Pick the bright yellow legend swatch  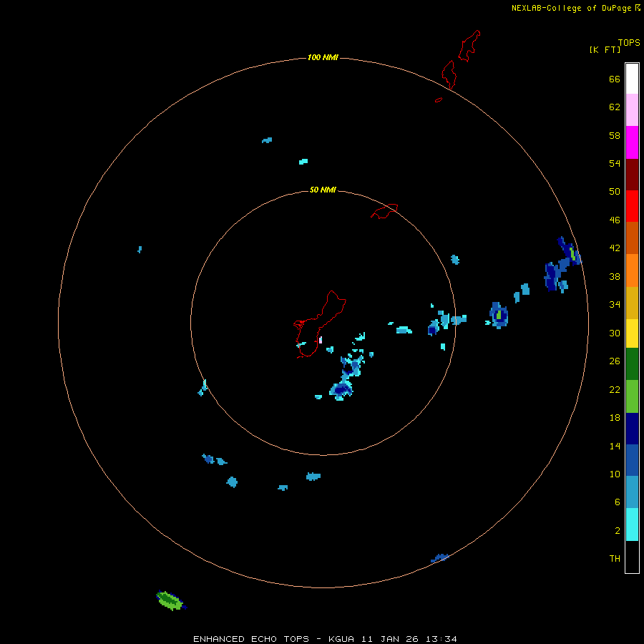632,333
